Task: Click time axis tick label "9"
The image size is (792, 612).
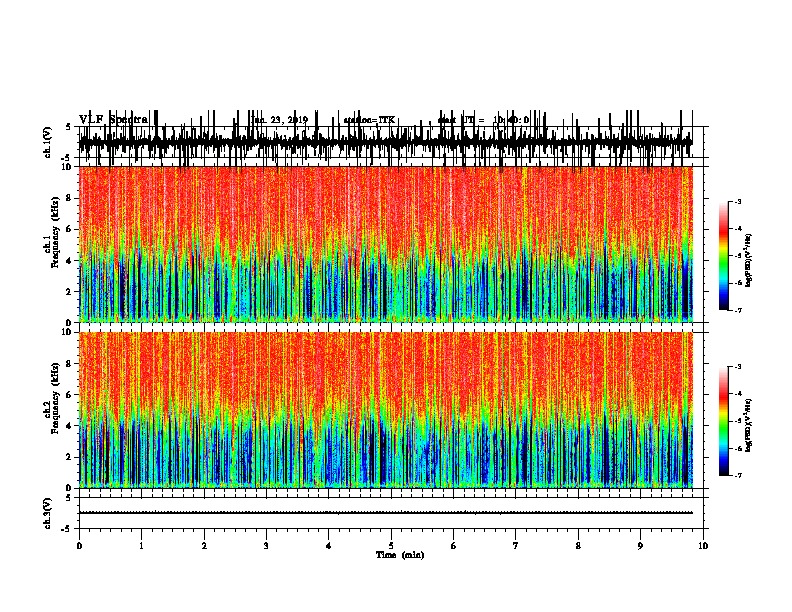Action: tap(640, 546)
